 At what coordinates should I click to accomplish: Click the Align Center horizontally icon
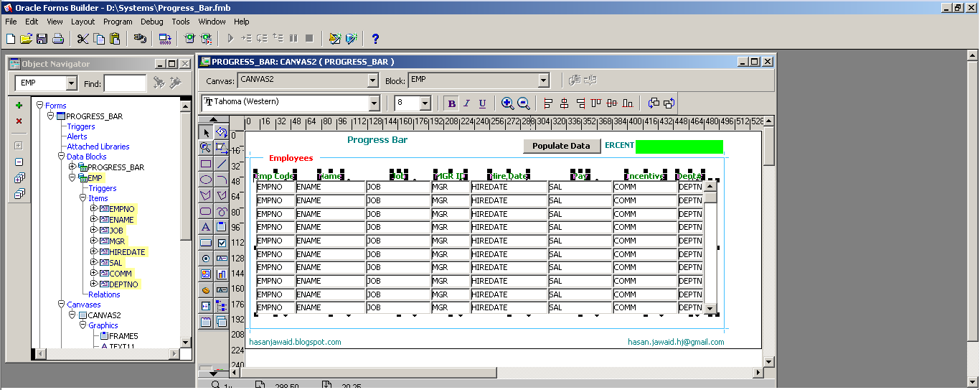tap(565, 103)
